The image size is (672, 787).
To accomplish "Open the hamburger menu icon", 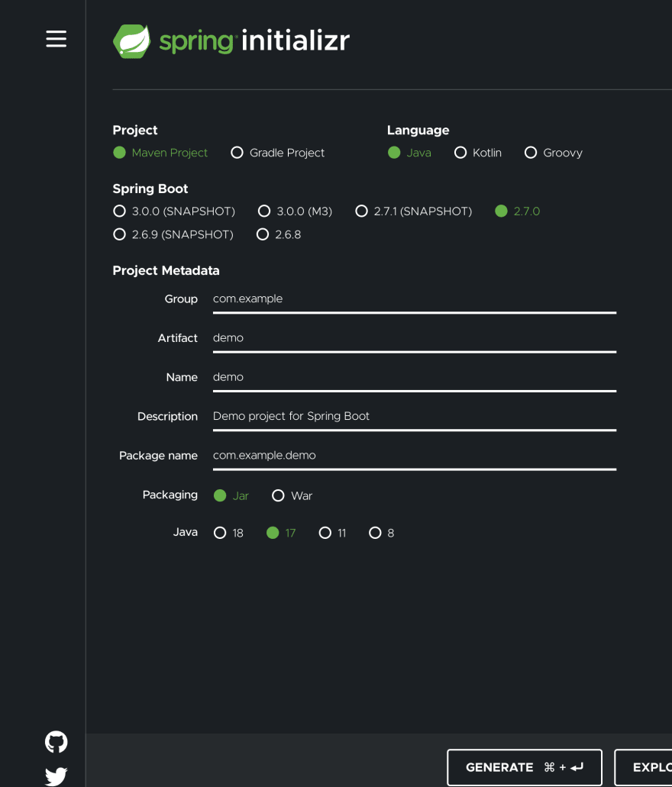I will 57,39.
